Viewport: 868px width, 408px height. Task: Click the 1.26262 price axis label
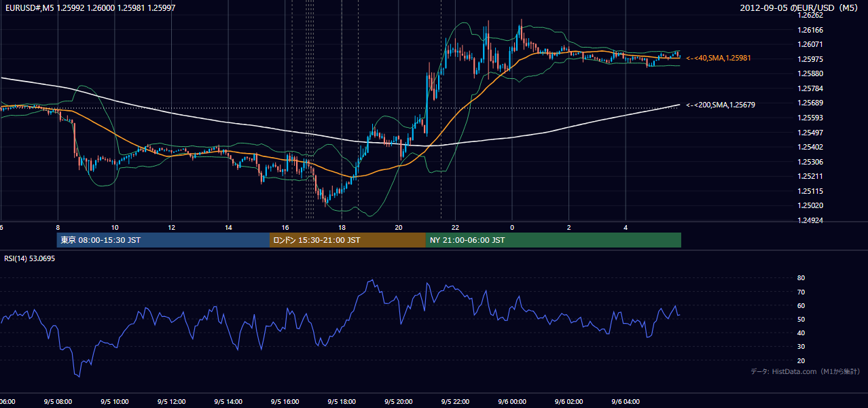pyautogui.click(x=810, y=15)
